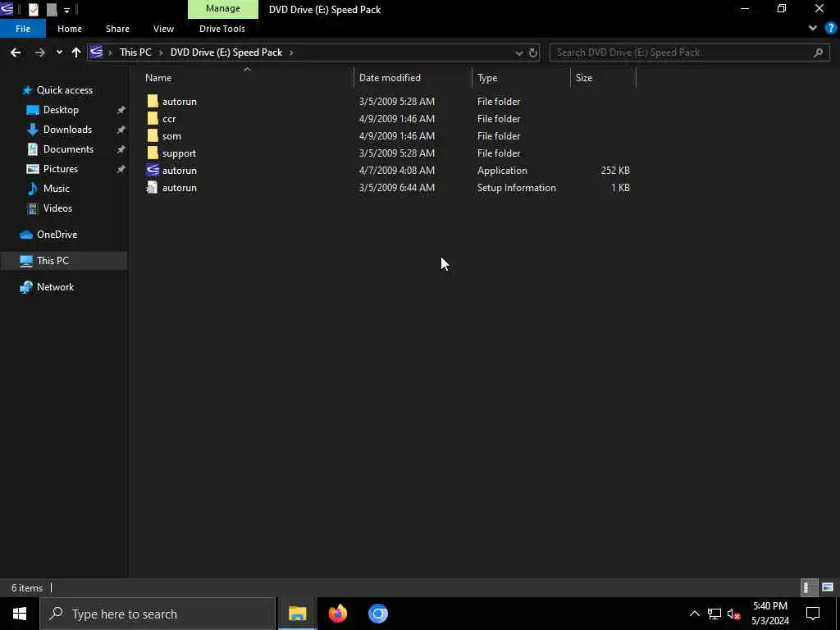Launch the blue browser taskbar icon
The image size is (840, 630).
coord(377,614)
